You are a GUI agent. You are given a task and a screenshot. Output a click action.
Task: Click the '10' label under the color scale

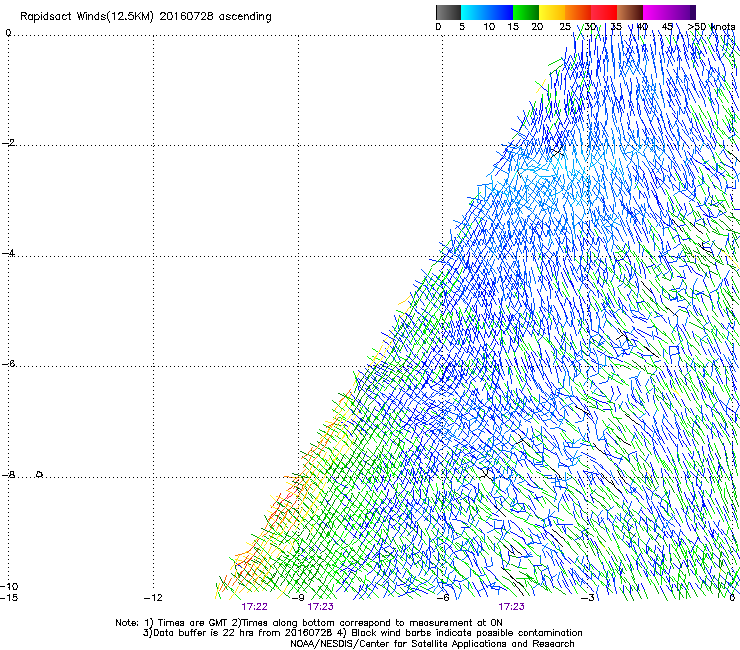(x=489, y=27)
